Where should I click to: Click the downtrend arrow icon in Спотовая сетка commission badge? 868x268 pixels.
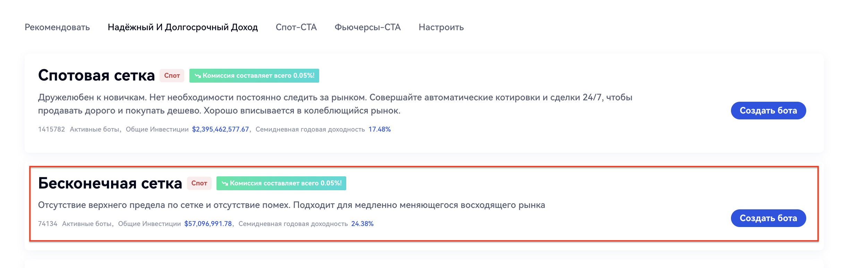coord(198,76)
